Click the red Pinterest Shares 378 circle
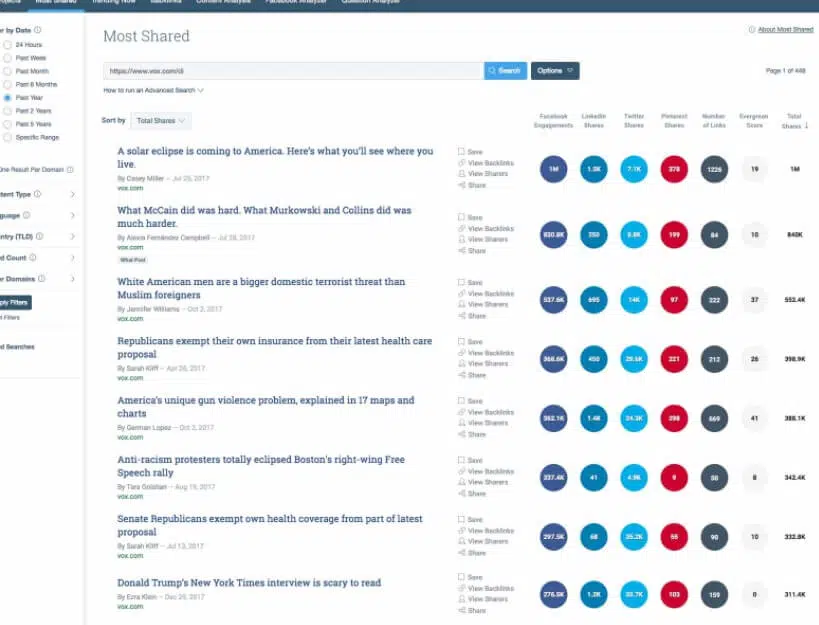Viewport: 819px width, 625px height. (674, 169)
